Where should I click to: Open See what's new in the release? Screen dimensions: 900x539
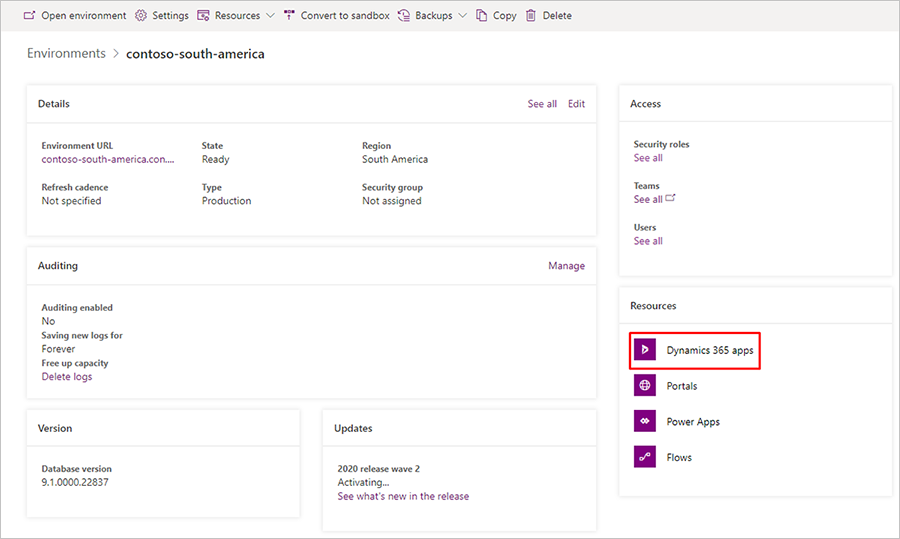pyautogui.click(x=403, y=496)
